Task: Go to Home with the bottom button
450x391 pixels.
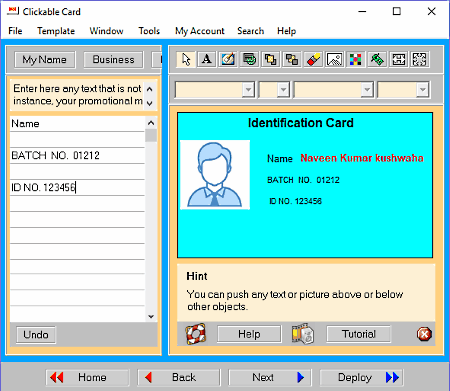Action: point(87,377)
